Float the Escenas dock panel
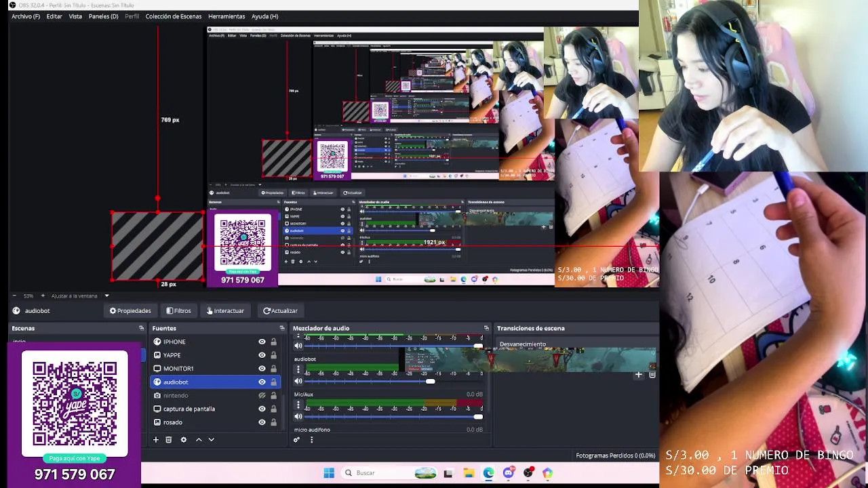 (141, 328)
